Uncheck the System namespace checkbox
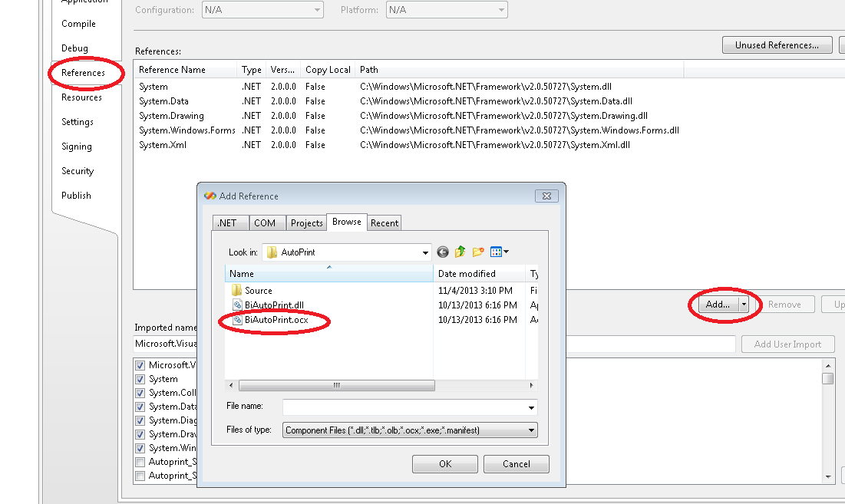This screenshot has width=845, height=504. (x=140, y=379)
